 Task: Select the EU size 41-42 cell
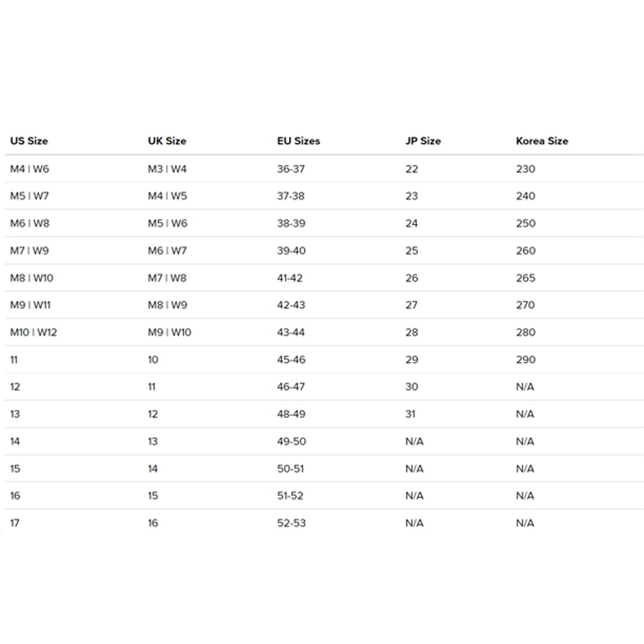tap(290, 278)
